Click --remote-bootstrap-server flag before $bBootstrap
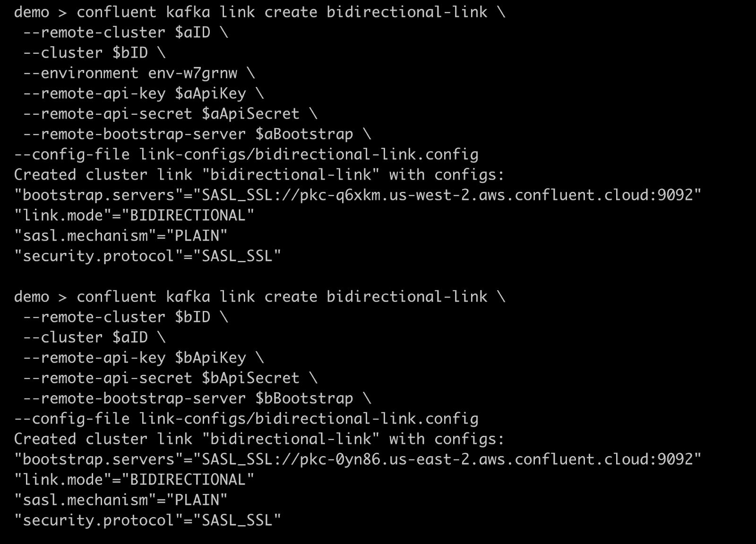Viewport: 756px width, 544px height. pos(135,398)
